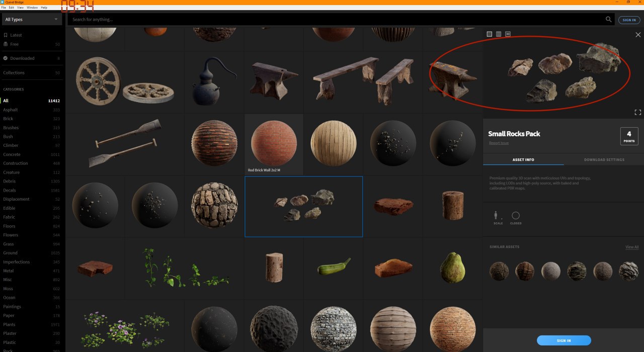
Task: Open the pear asset thumbnail
Action: pyautogui.click(x=452, y=268)
